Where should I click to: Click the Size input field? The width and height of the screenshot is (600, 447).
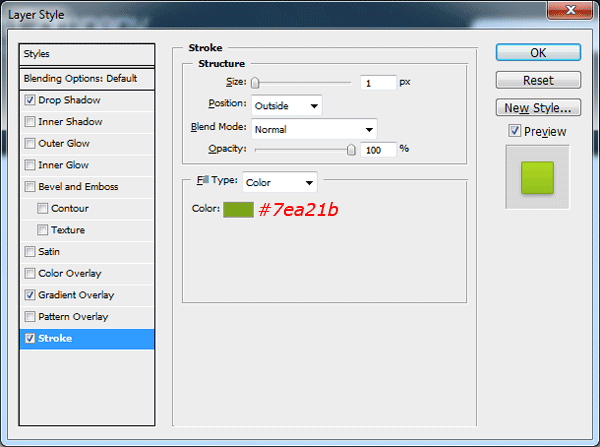[x=378, y=83]
